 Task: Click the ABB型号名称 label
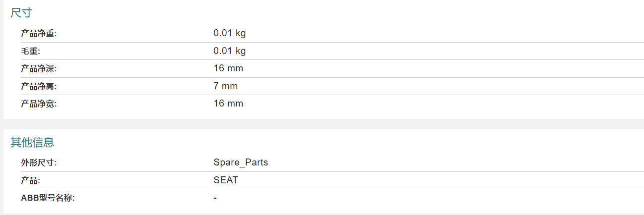(48, 198)
